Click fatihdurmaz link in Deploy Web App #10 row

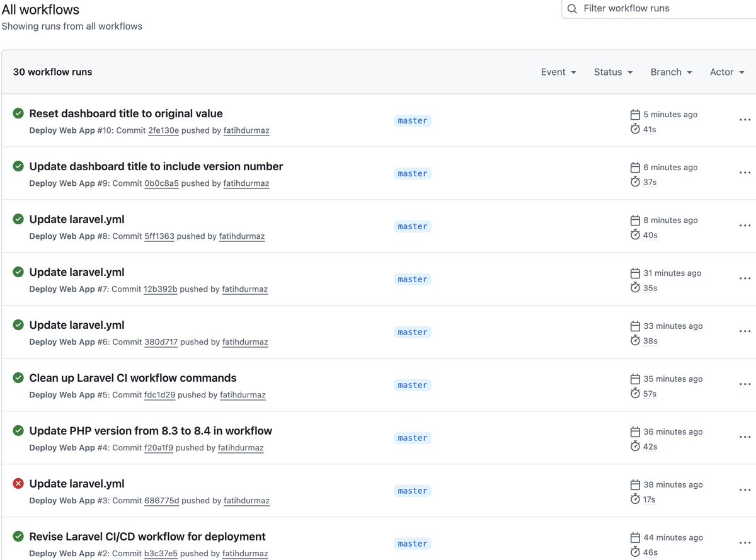tap(248, 130)
